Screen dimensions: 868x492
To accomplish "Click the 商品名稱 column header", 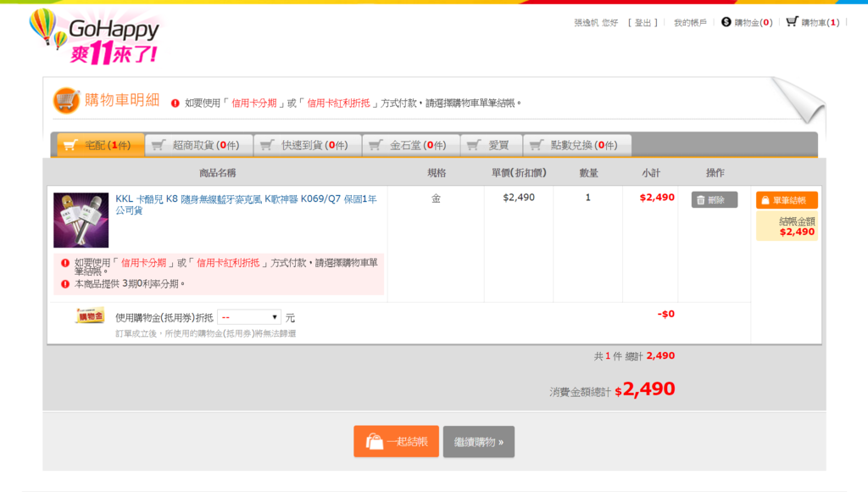I will click(x=217, y=173).
